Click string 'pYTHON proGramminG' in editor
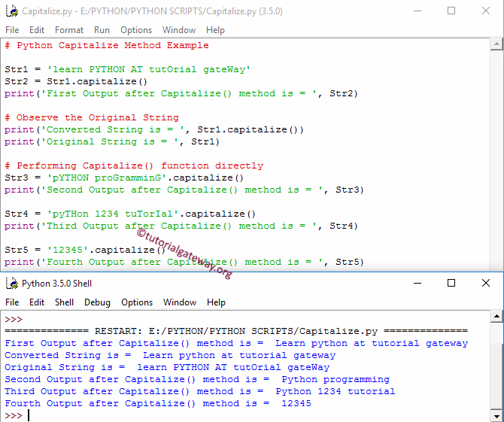This screenshot has width=504, height=422. 107,178
